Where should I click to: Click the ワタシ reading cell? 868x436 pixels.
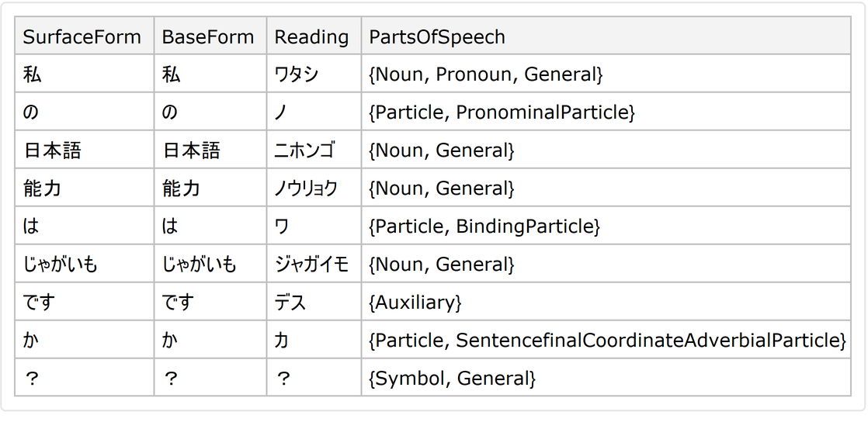click(297, 74)
